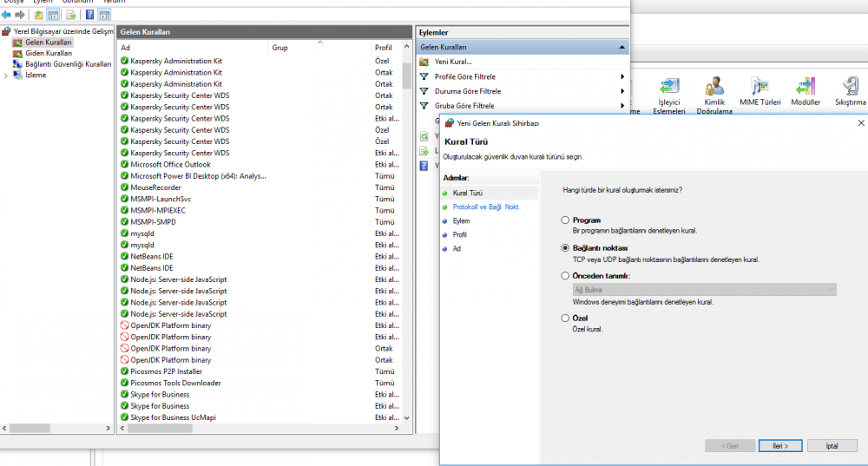Click the console tree horizontal scrollbar right arrow
The height and width of the screenshot is (466, 868).
pos(108,429)
